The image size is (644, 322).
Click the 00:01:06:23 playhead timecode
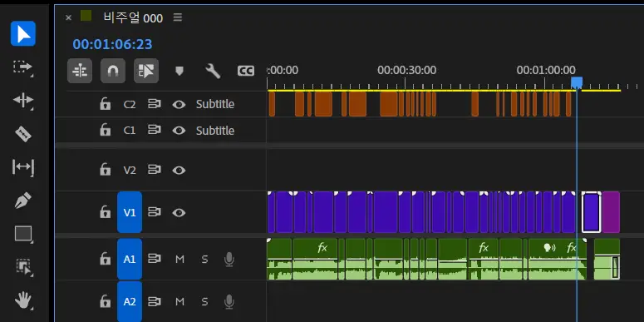tap(112, 44)
